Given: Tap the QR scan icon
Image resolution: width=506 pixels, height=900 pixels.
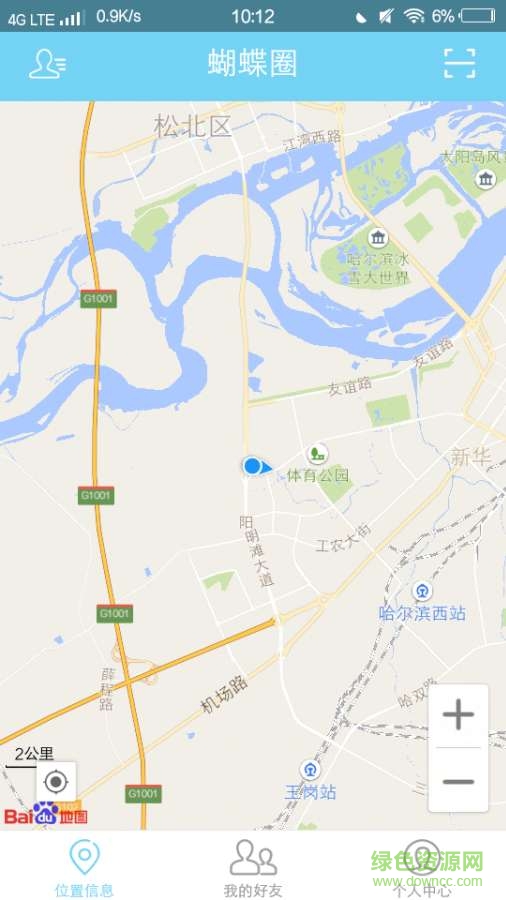Looking at the screenshot, I should [x=460, y=63].
